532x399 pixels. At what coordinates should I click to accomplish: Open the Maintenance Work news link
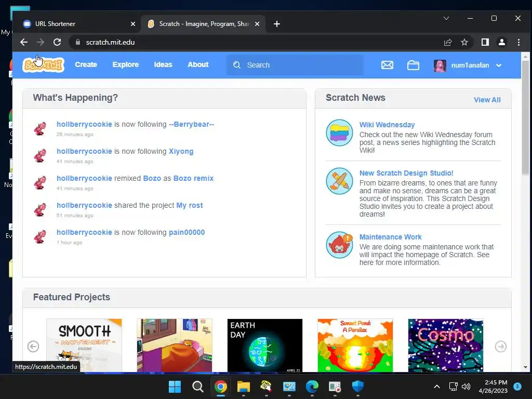coord(390,237)
